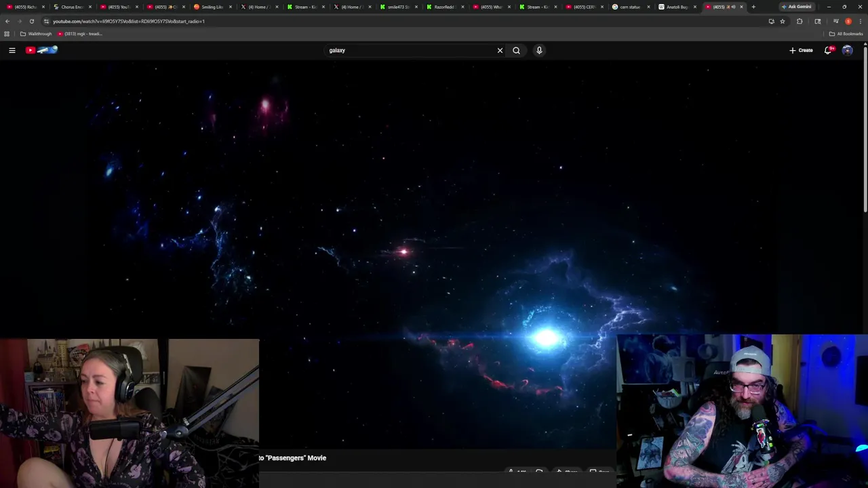The image size is (868, 488).
Task: Switch to the 'smile473' Kick tab
Action: pos(398,7)
